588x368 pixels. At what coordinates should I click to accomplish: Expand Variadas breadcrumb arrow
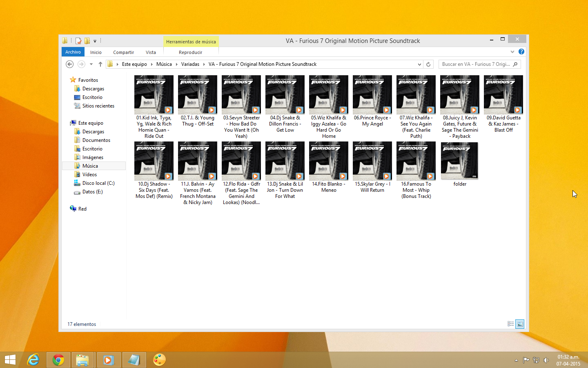click(x=204, y=64)
